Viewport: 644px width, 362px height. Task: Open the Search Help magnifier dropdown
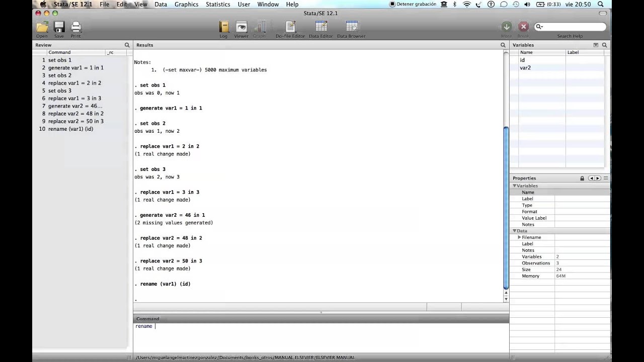[539, 27]
